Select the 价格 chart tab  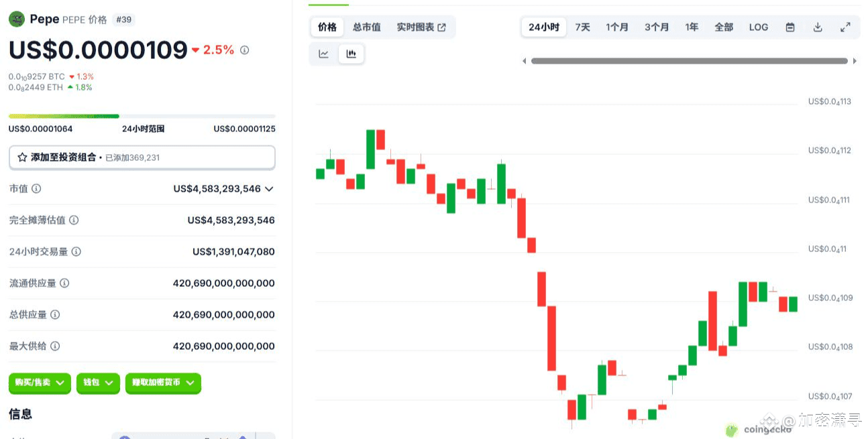327,27
